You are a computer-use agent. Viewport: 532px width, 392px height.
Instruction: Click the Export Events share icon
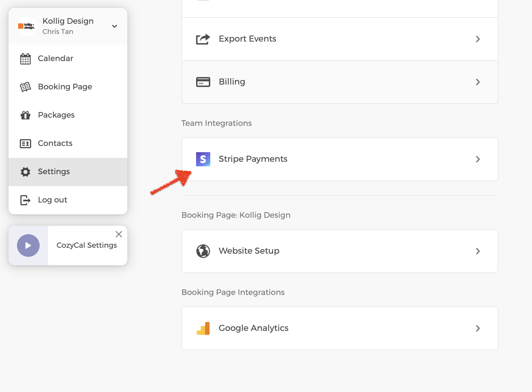203,39
